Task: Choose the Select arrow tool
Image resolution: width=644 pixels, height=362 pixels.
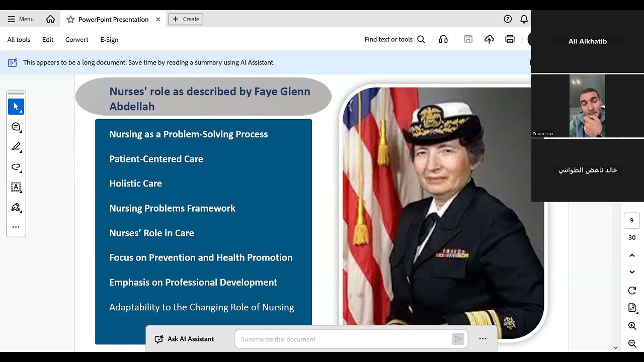Action: coord(16,107)
